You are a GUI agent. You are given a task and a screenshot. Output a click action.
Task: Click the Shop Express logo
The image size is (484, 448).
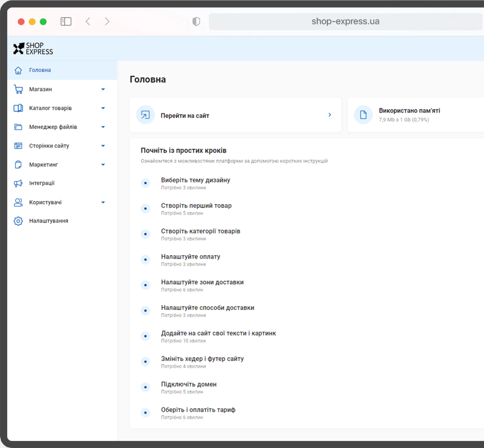pos(33,48)
